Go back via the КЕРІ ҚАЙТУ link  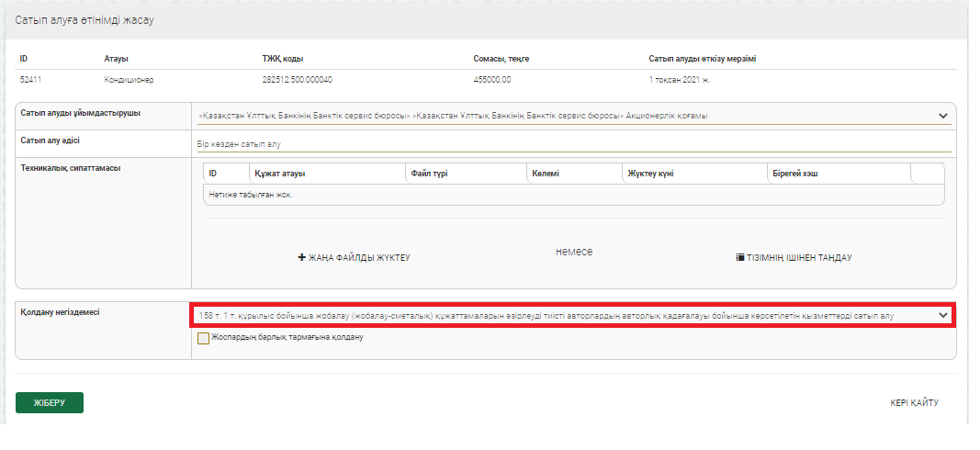point(914,402)
